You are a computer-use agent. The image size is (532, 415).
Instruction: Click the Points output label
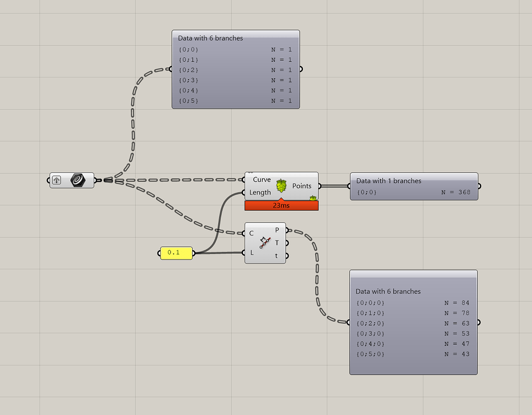302,186
